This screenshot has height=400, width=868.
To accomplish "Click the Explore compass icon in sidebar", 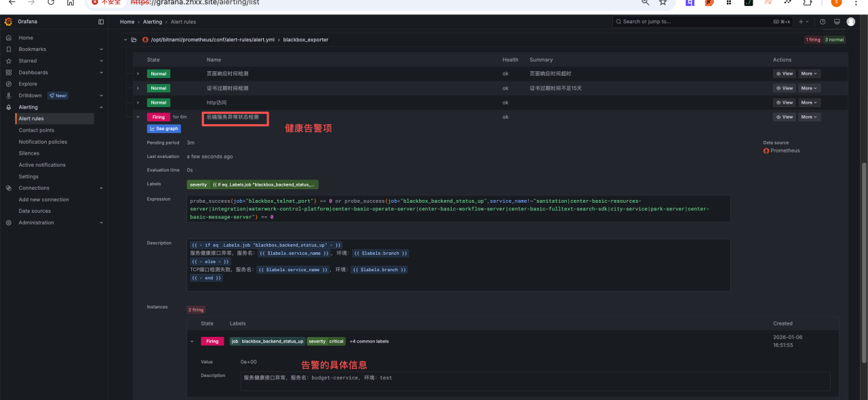I will pyautogui.click(x=8, y=84).
